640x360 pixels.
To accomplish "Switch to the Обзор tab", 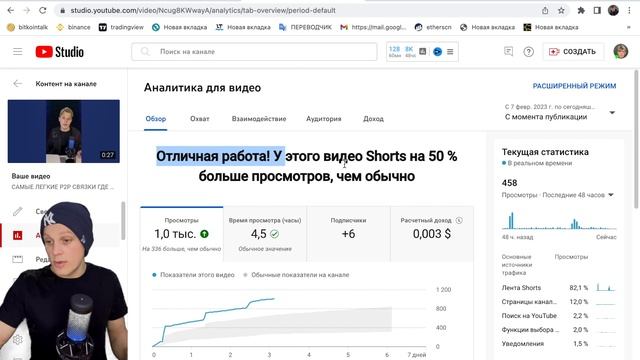I will click(x=156, y=119).
